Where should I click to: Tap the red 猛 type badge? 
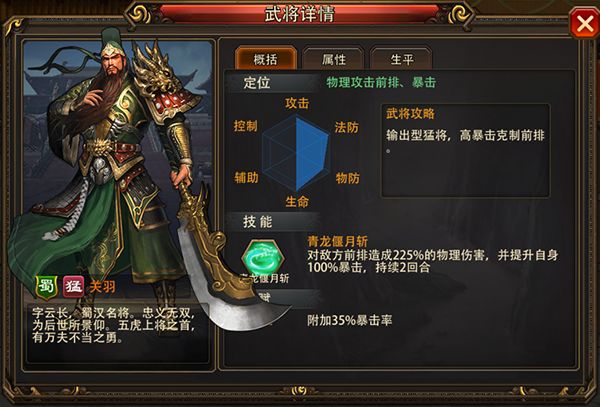[x=73, y=287]
